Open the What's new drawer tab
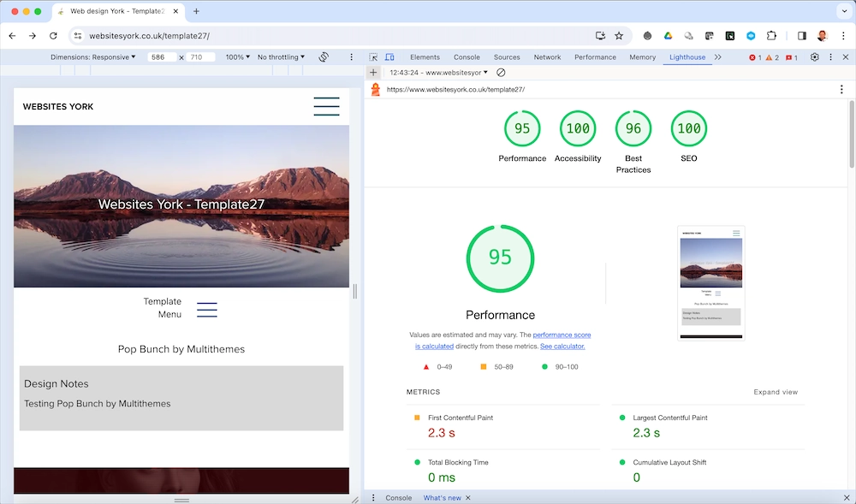The image size is (856, 504). click(443, 498)
